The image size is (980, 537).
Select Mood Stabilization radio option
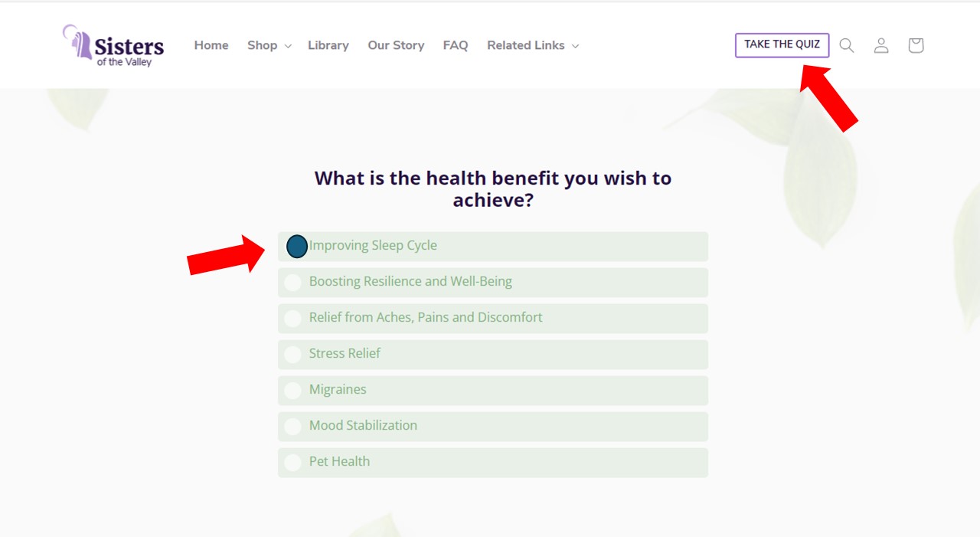click(x=493, y=426)
